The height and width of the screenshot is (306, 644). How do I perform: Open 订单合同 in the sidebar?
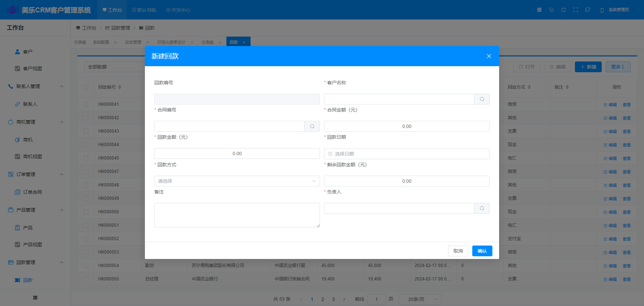tap(32, 192)
